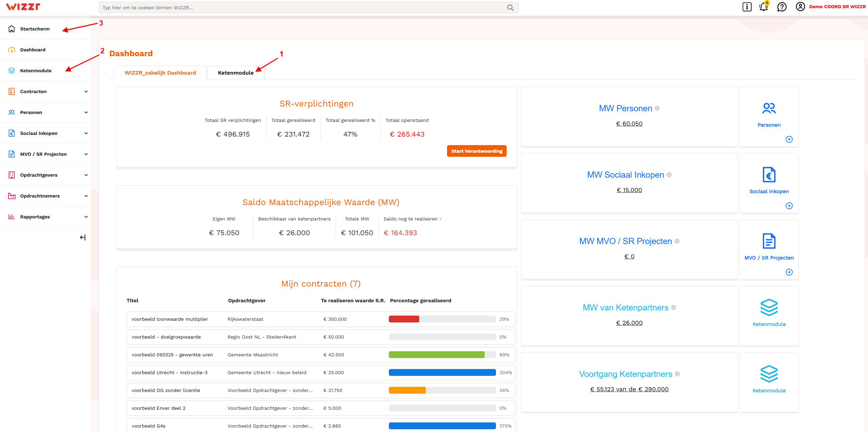Click Gemeente Maastricht opdrachtgever cell
The height and width of the screenshot is (432, 868).
pos(253,355)
